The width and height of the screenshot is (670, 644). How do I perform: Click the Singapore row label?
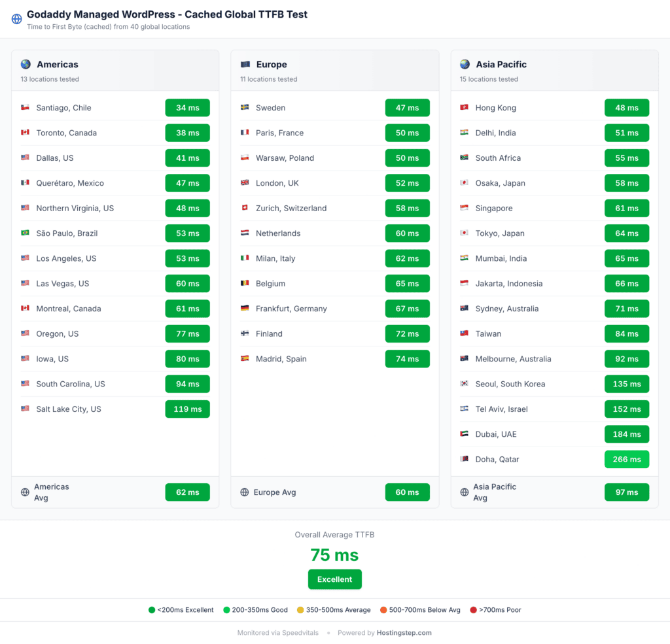(x=494, y=208)
